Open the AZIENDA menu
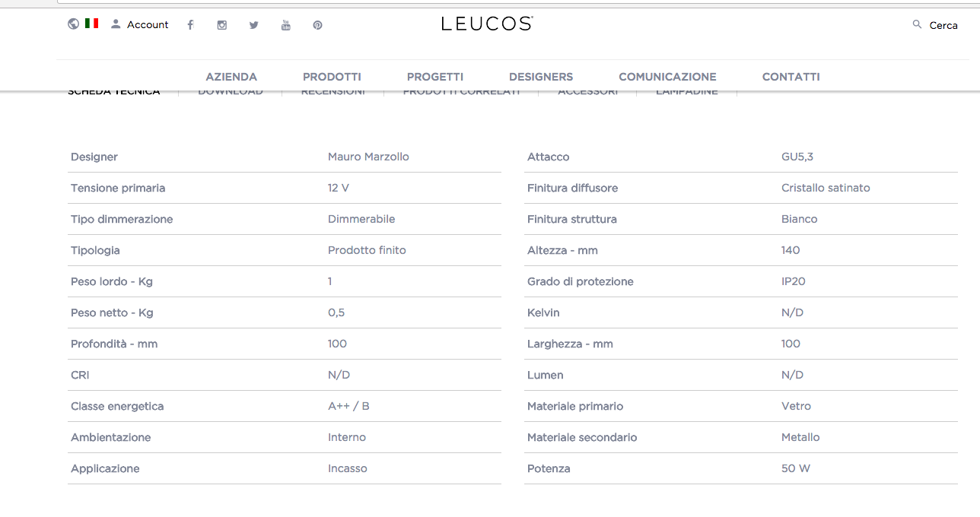 point(231,77)
